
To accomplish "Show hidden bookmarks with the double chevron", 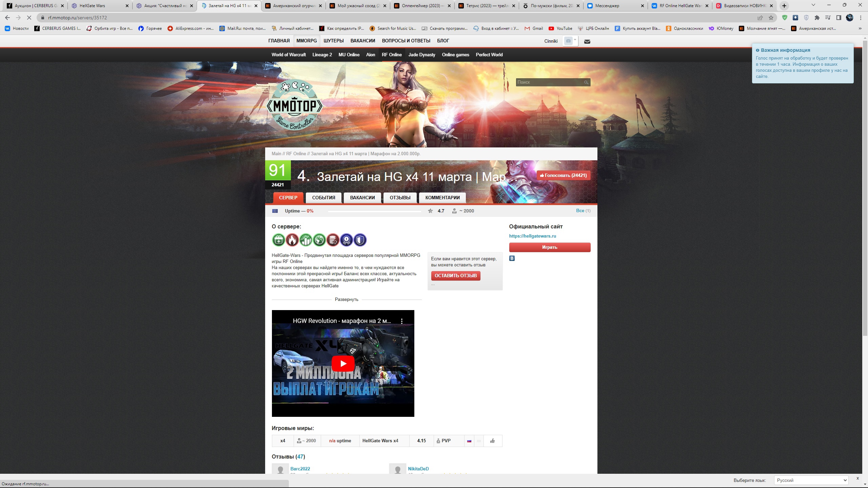I will point(860,28).
